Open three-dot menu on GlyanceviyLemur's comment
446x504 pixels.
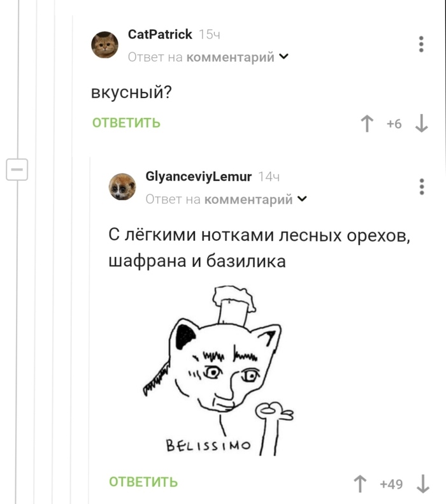pos(422,187)
